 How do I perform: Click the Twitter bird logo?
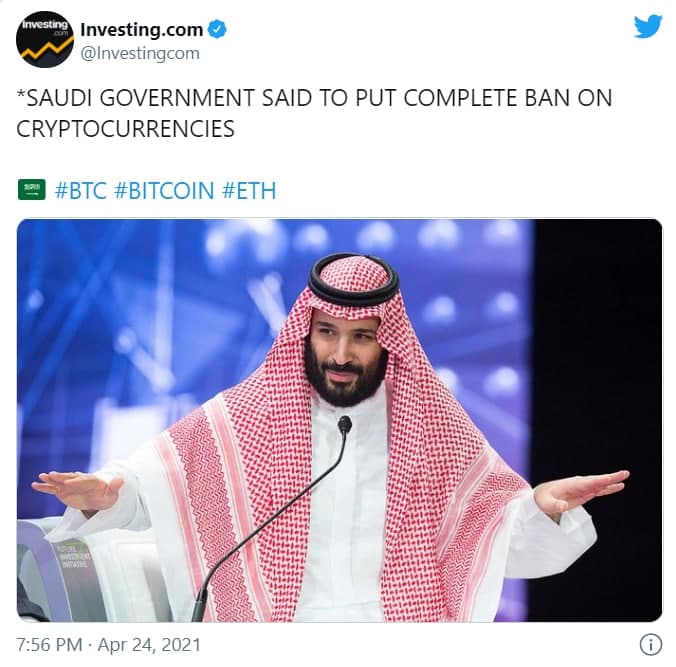pyautogui.click(x=648, y=26)
